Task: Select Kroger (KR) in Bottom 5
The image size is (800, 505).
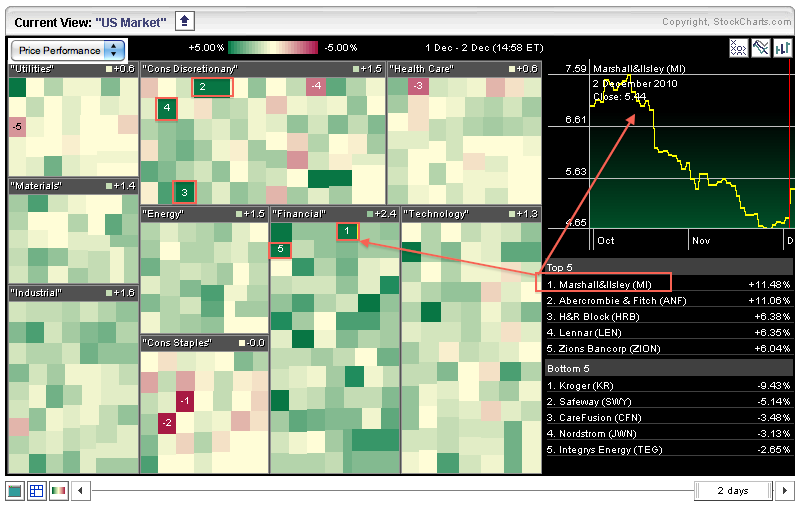Action: pyautogui.click(x=668, y=386)
